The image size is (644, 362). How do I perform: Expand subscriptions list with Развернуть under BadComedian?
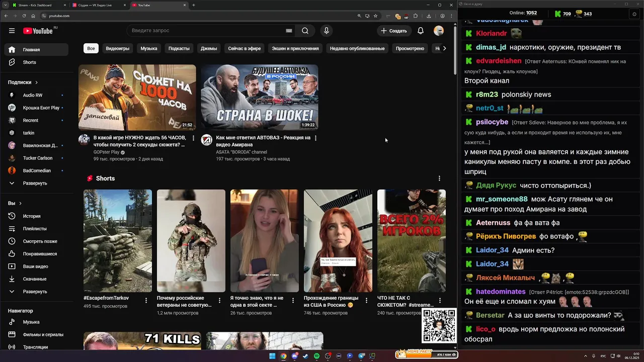tap(36, 184)
